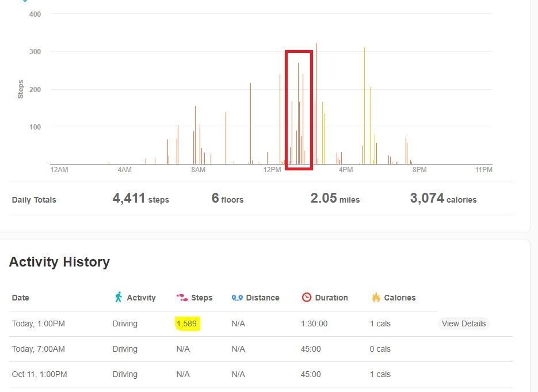Click the pink Steps footprint icon
This screenshot has height=392, width=538.
tap(182, 298)
